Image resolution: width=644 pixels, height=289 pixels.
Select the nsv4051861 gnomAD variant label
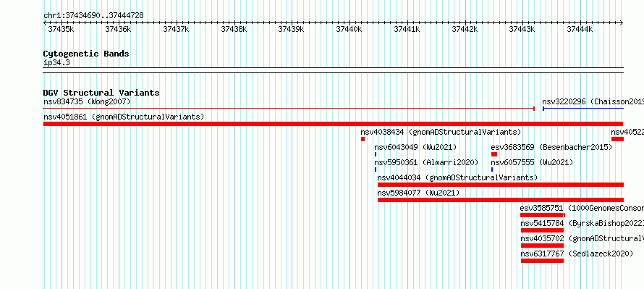(124, 117)
